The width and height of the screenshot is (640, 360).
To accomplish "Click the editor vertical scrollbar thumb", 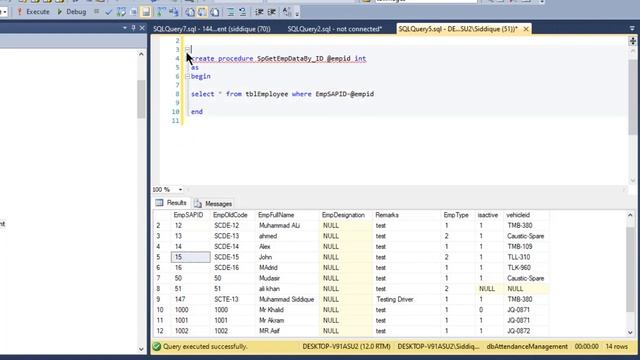I will click(x=633, y=97).
